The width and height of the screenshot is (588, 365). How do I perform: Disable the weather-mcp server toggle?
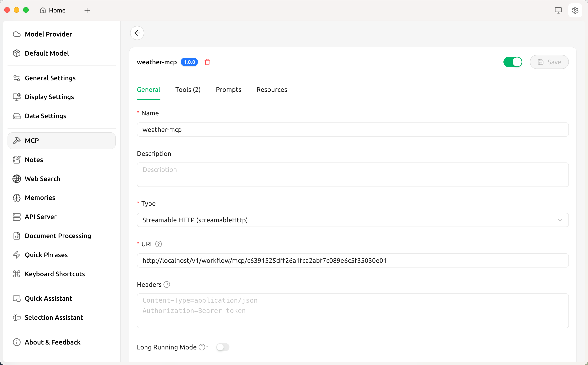pos(512,62)
